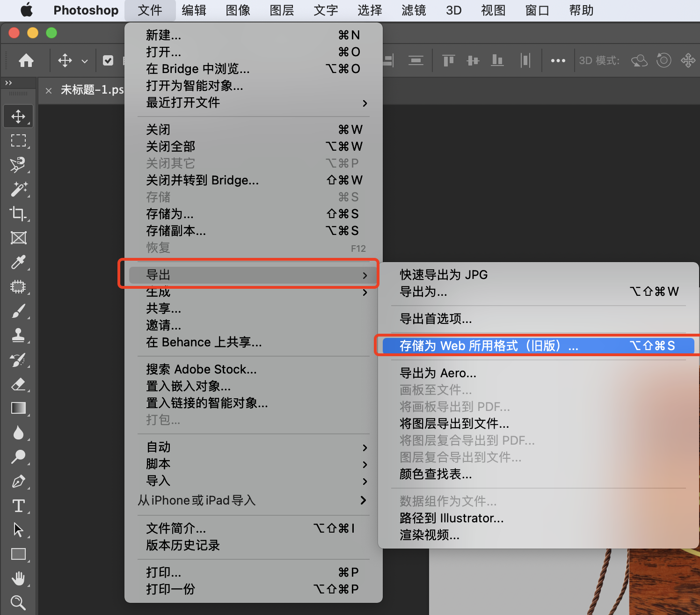Close the 未标题-1 document tab
Viewport: 700px width, 615px height.
(49, 90)
